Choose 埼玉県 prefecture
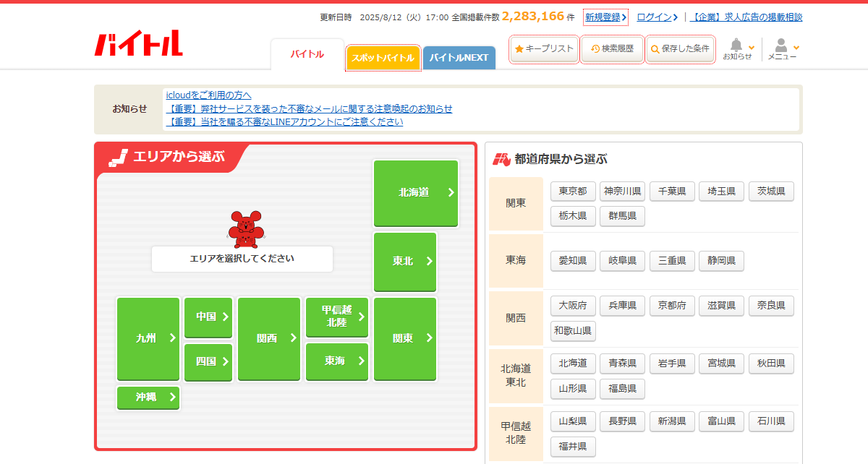Image resolution: width=868 pixels, height=464 pixels. (721, 192)
